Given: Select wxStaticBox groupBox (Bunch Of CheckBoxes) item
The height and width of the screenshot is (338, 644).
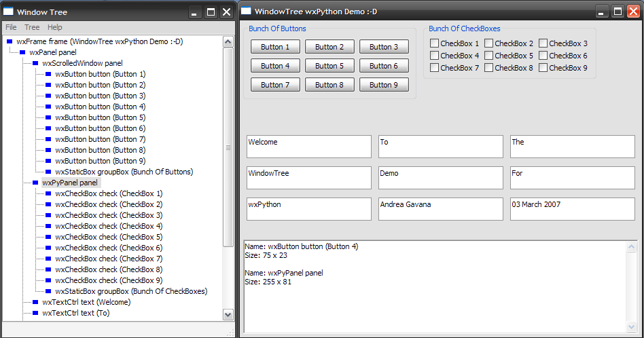Looking at the screenshot, I should (x=130, y=291).
